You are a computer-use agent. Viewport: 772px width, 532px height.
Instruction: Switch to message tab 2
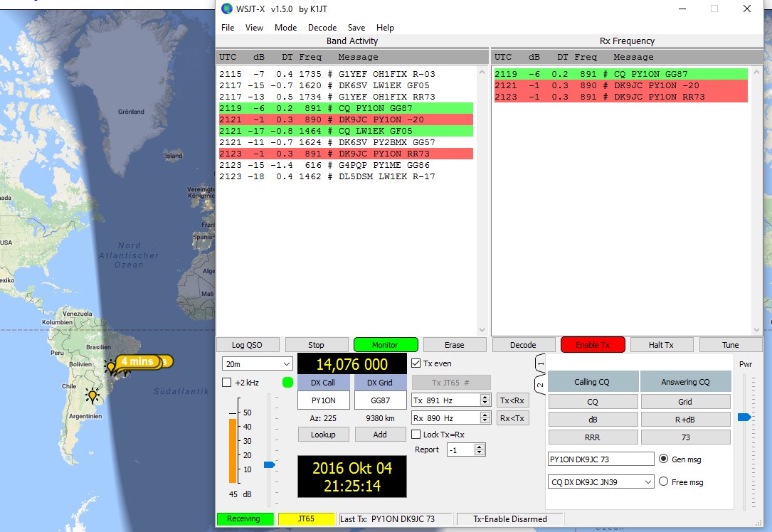pos(540,385)
